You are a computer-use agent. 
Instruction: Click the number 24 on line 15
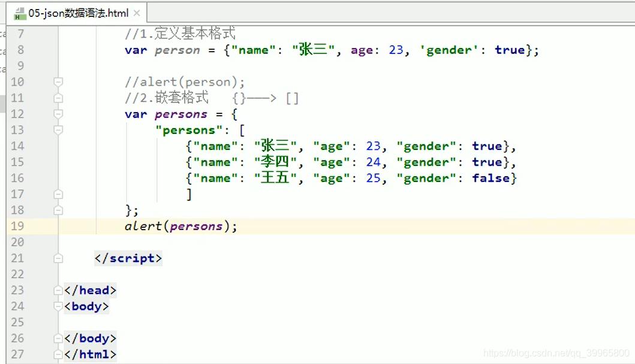[373, 163]
